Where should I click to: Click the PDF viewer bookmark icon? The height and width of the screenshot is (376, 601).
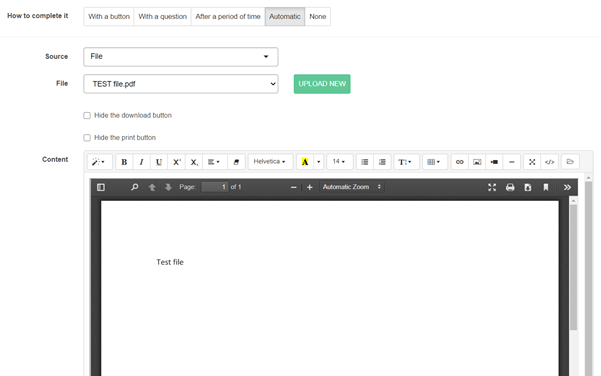pyautogui.click(x=546, y=187)
